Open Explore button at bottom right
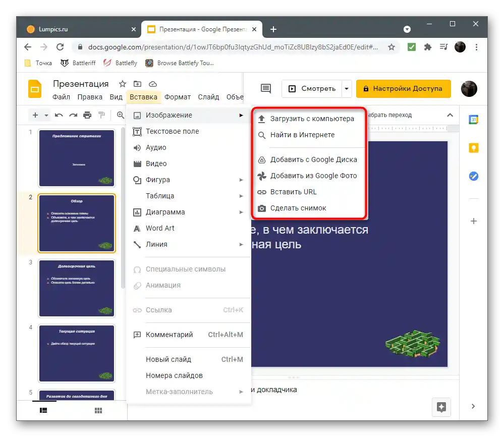This screenshot has height=437, width=504. 441,407
